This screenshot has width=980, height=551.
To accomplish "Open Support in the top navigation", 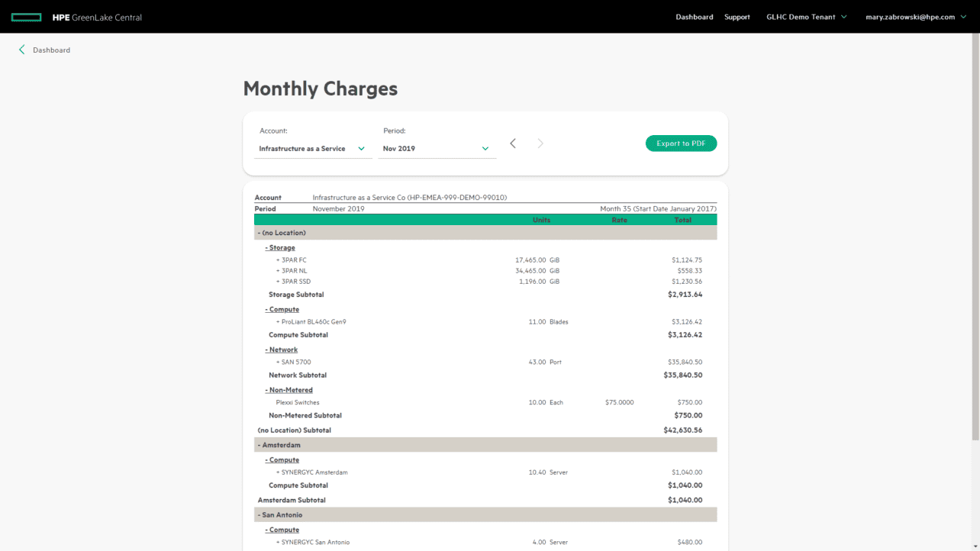I will (x=737, y=17).
